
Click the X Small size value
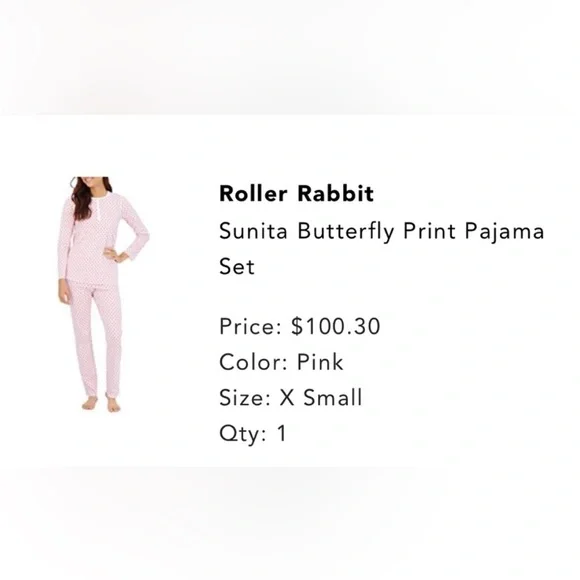tap(320, 398)
